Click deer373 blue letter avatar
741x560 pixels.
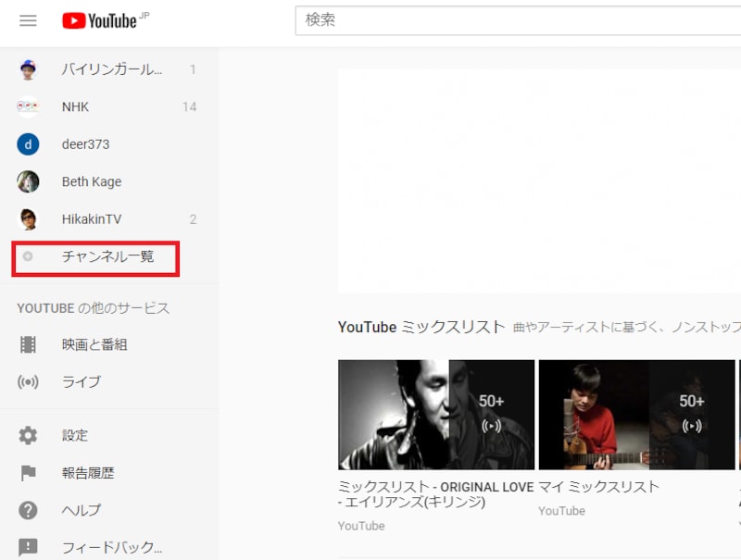point(28,144)
